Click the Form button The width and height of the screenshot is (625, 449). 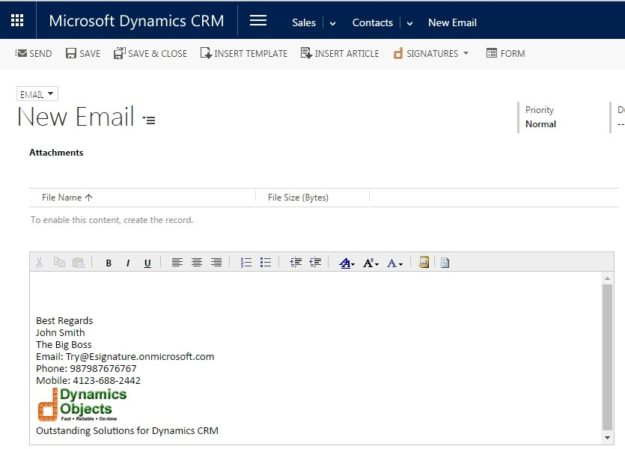pos(505,53)
